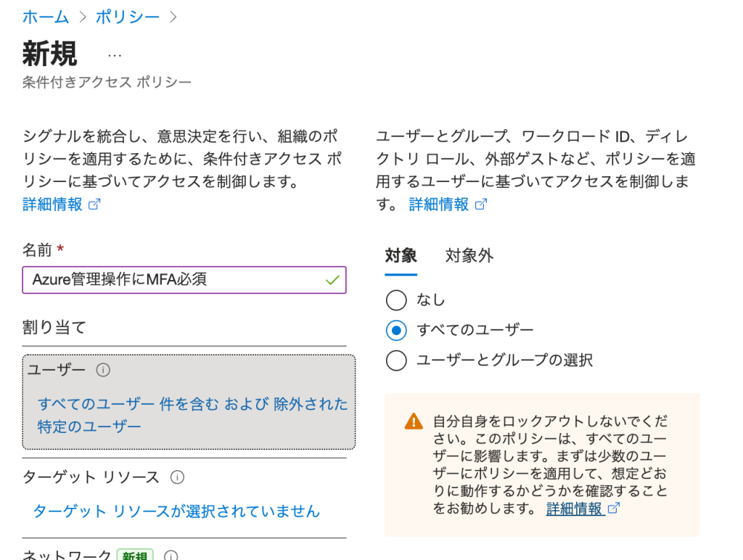This screenshot has width=743, height=560.
Task: Choose the ユーザーとグループの選択 radio option
Action: [x=396, y=361]
